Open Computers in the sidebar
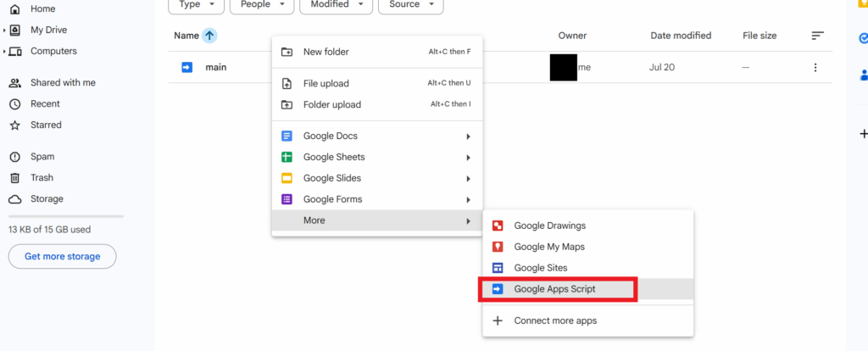868x351 pixels. point(53,51)
